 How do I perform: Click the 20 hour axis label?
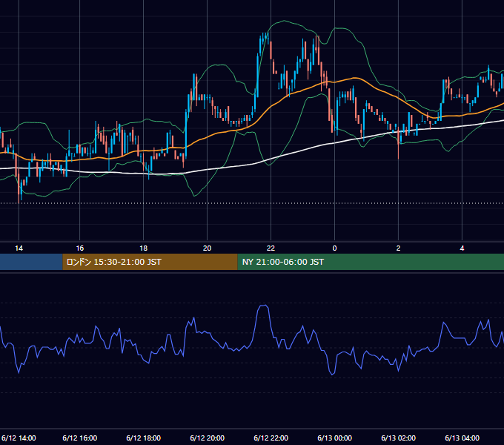207,248
